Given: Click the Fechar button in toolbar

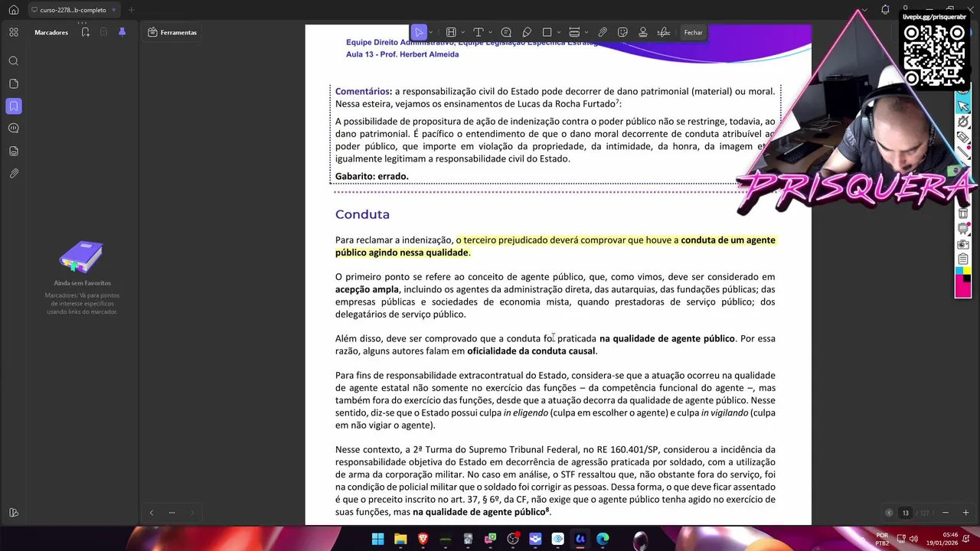Looking at the screenshot, I should pyautogui.click(x=693, y=32).
